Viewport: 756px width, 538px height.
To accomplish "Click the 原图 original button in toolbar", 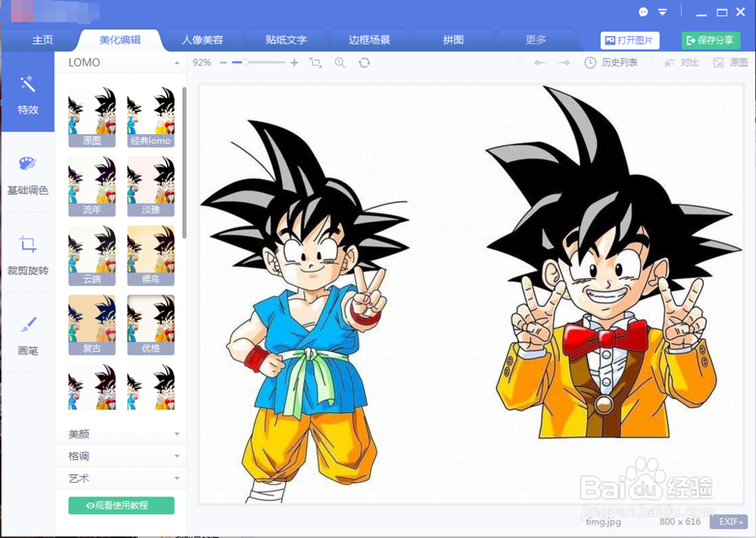I will tap(730, 63).
